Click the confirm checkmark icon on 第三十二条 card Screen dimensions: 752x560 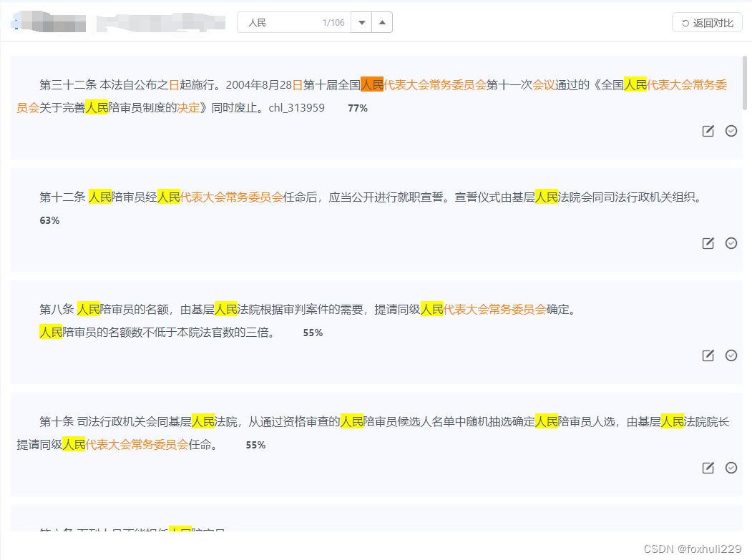coord(731,131)
